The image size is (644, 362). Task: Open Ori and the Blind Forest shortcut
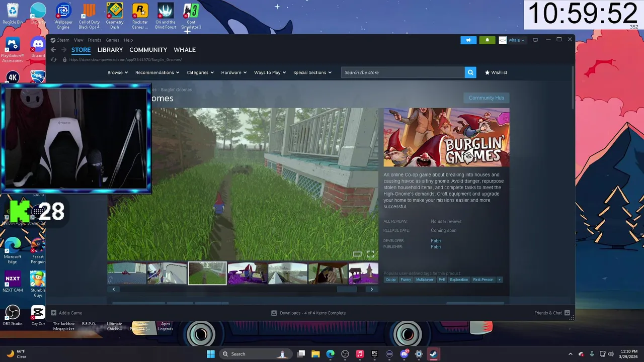[166, 16]
